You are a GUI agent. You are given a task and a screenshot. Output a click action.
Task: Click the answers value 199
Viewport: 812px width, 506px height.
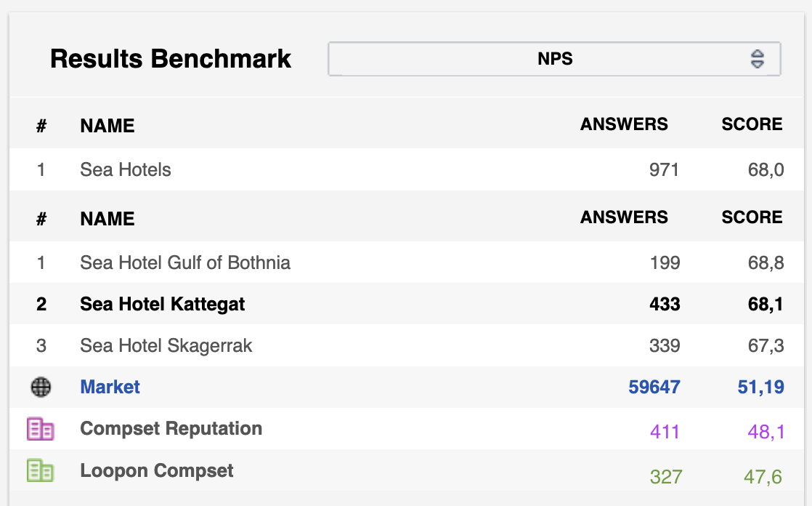click(665, 262)
